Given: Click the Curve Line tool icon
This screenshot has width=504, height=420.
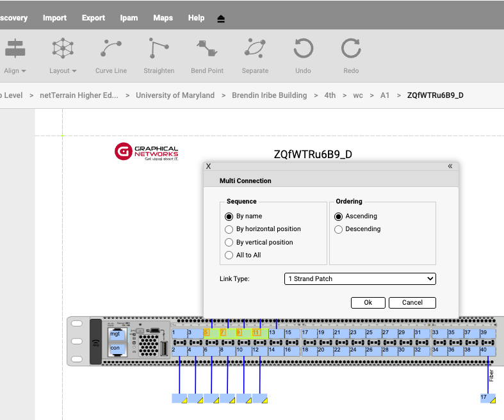Looking at the screenshot, I should [x=111, y=49].
